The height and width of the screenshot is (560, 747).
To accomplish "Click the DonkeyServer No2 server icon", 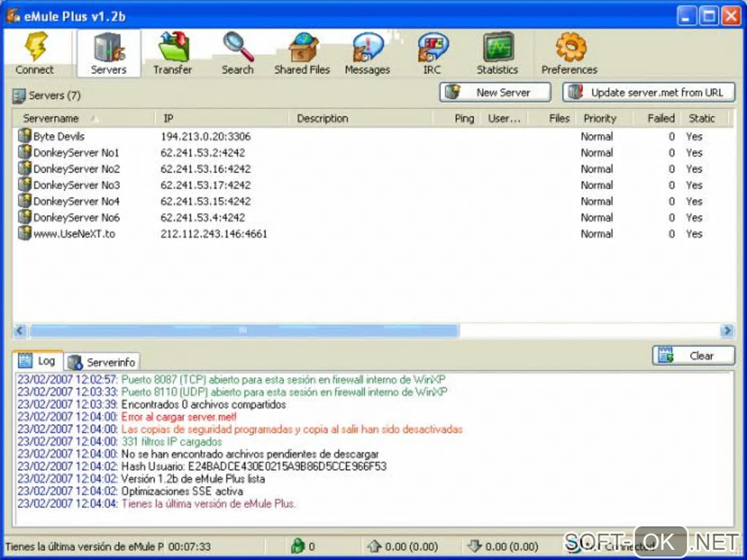I will click(24, 168).
